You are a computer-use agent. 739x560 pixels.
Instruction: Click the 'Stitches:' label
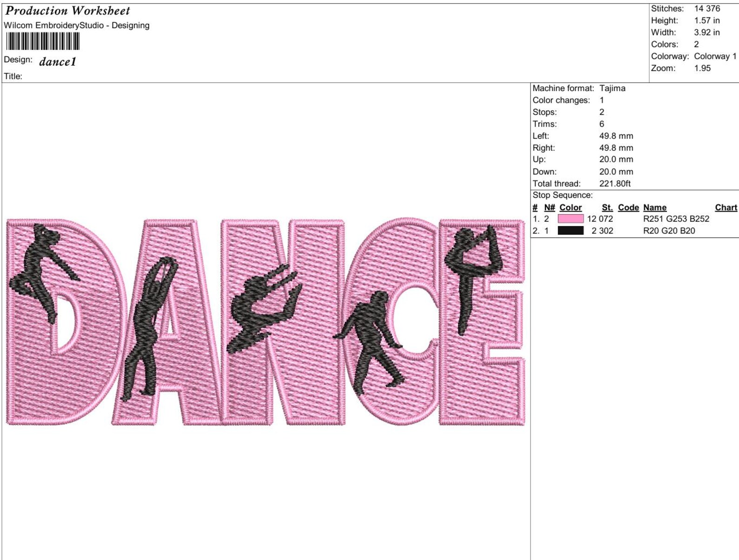pyautogui.click(x=667, y=8)
